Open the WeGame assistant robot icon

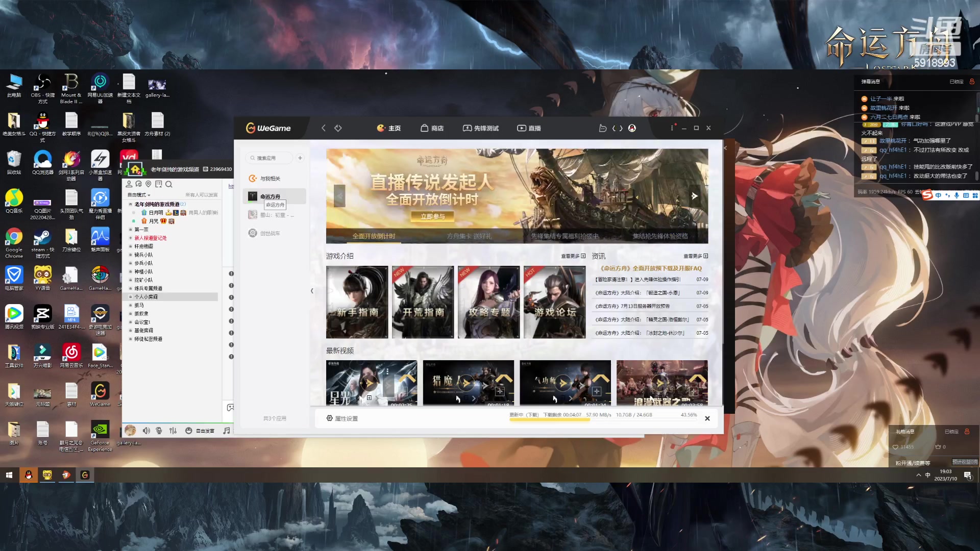(x=603, y=128)
